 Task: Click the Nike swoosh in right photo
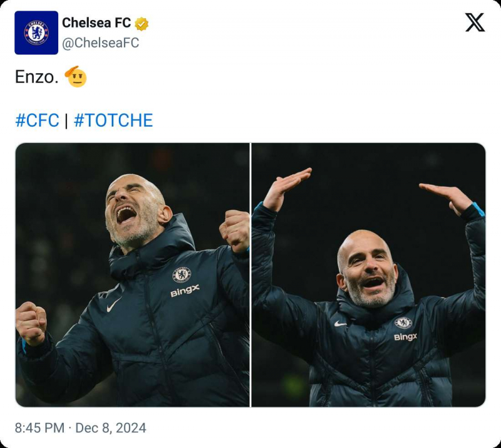point(341,324)
